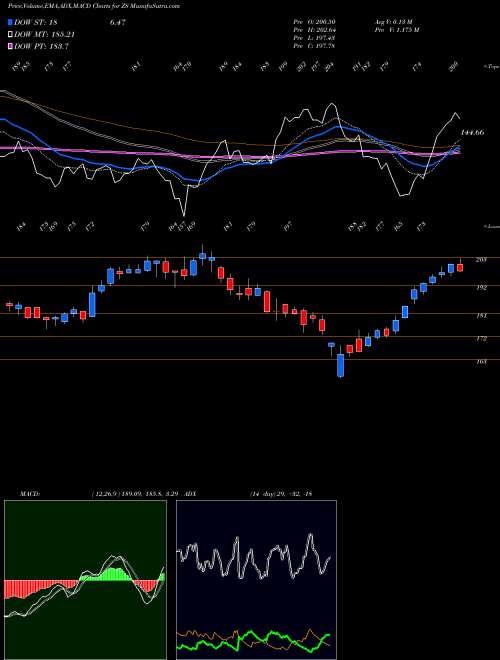
Task: Click the MACD panel heading
Action: click(x=29, y=493)
